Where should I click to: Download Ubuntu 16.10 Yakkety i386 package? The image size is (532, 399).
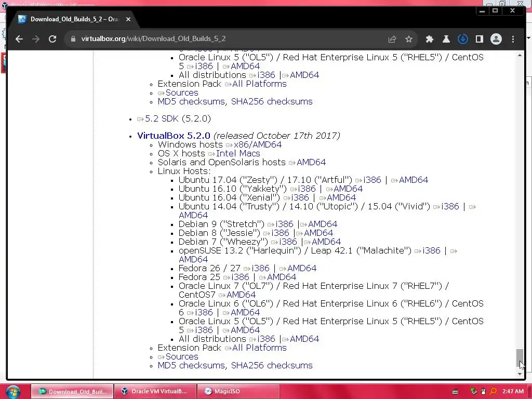307,189
